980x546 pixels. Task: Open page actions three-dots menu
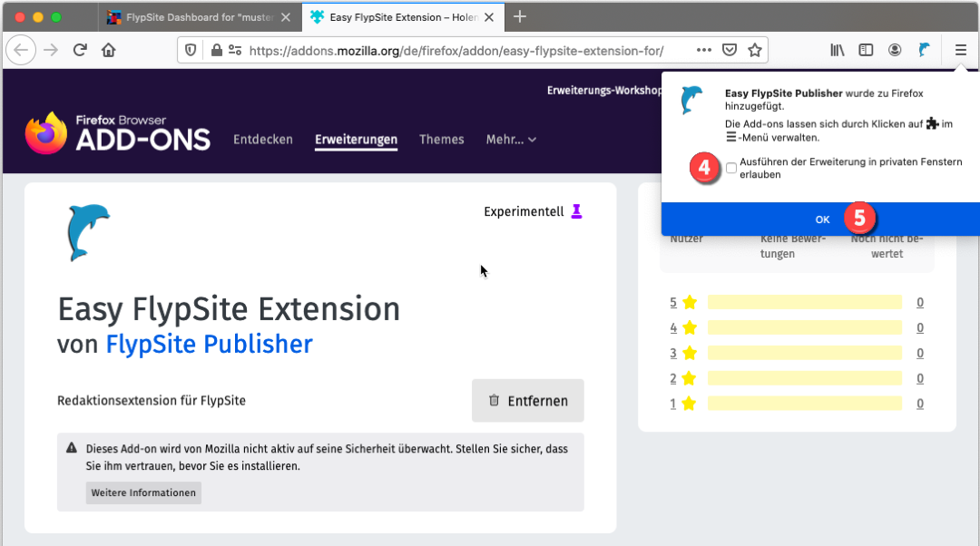click(x=704, y=50)
